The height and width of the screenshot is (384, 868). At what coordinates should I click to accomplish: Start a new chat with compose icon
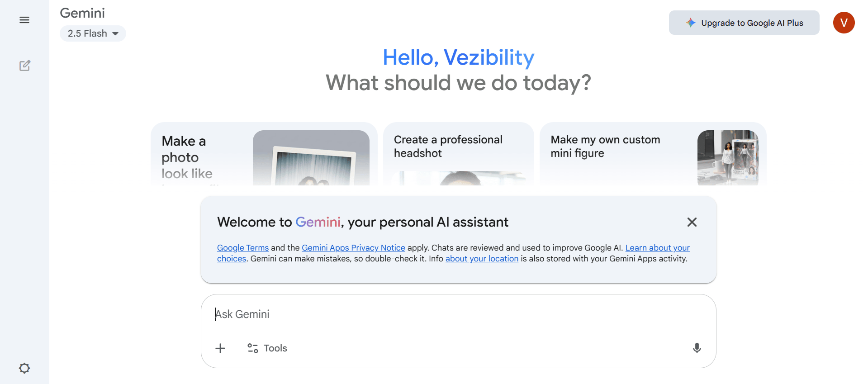[25, 66]
